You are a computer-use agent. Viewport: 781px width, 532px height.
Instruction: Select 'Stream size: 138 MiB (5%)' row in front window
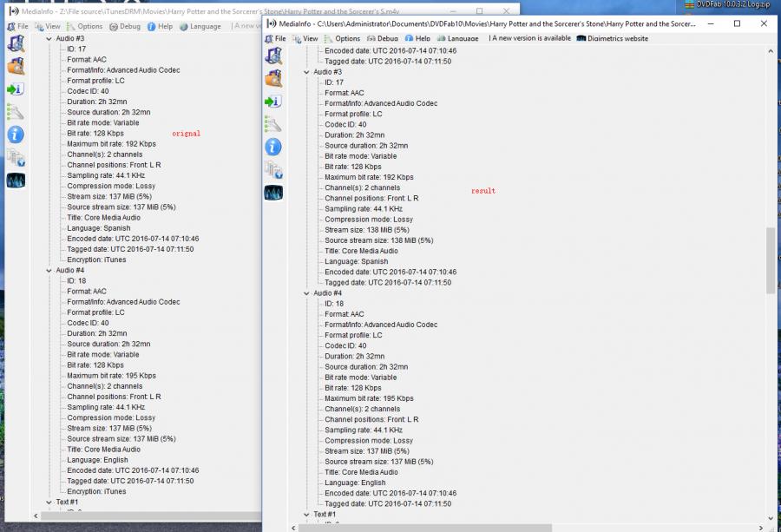367,230
